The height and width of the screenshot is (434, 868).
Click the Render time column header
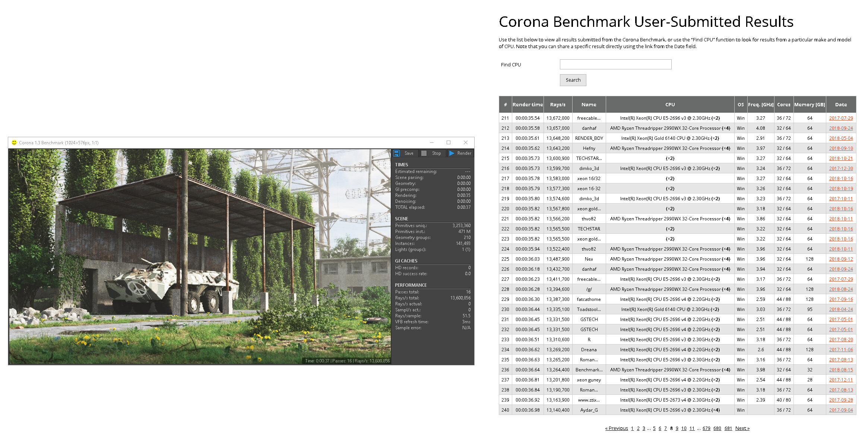click(x=528, y=104)
